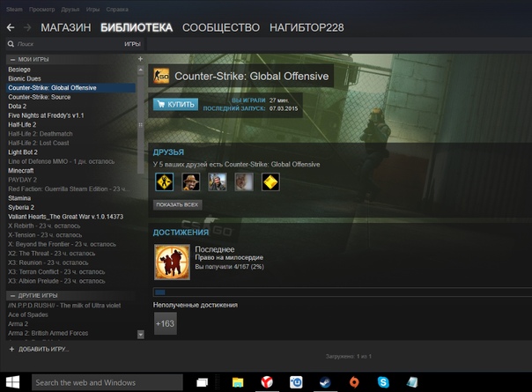Open the Windows Start button
The height and width of the screenshot is (392, 532).
pos(12,382)
